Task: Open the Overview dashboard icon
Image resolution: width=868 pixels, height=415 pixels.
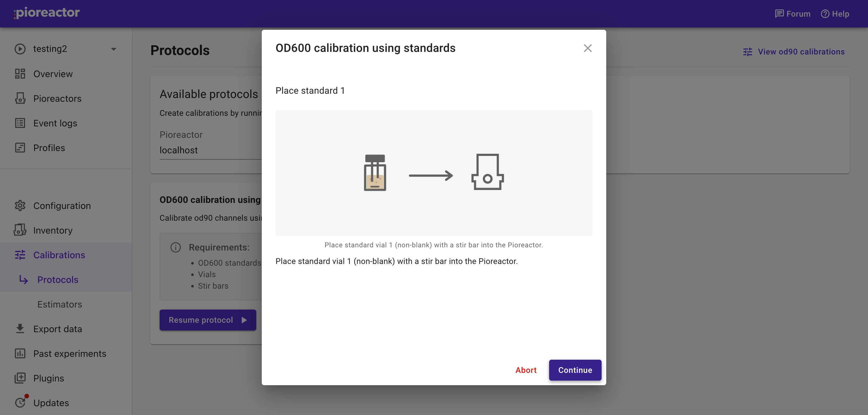Action: 20,74
